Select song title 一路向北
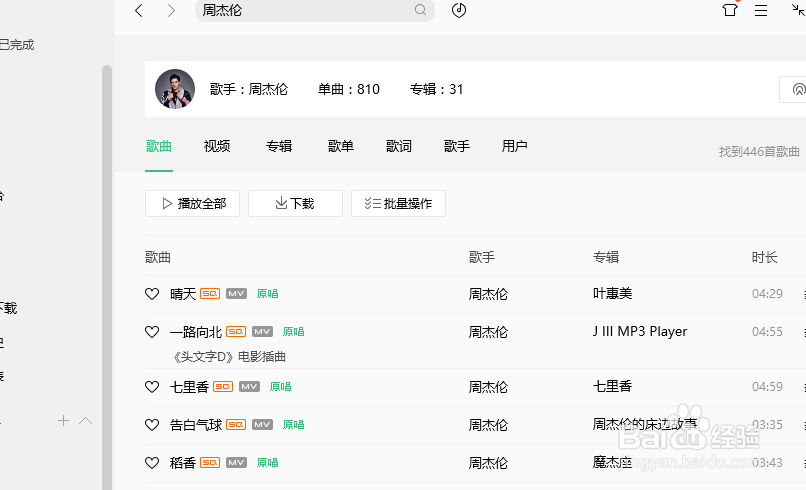Viewport: 806px width, 490px height. [196, 332]
